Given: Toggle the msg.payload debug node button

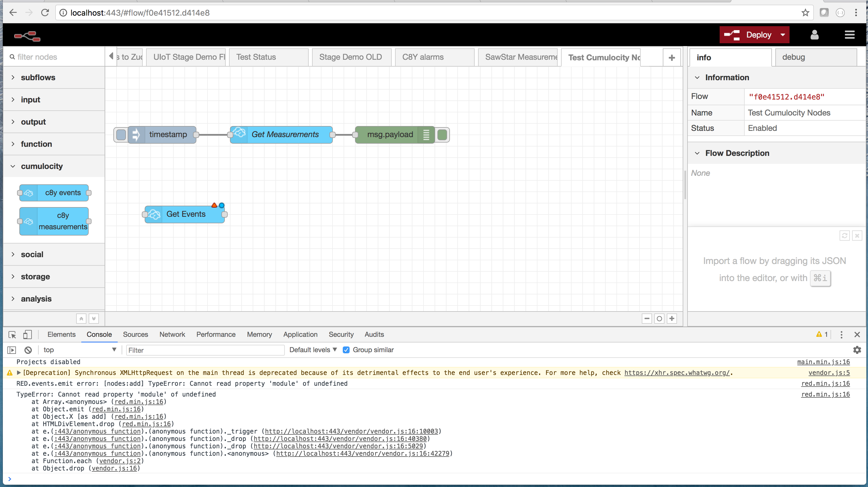Looking at the screenshot, I should [442, 135].
